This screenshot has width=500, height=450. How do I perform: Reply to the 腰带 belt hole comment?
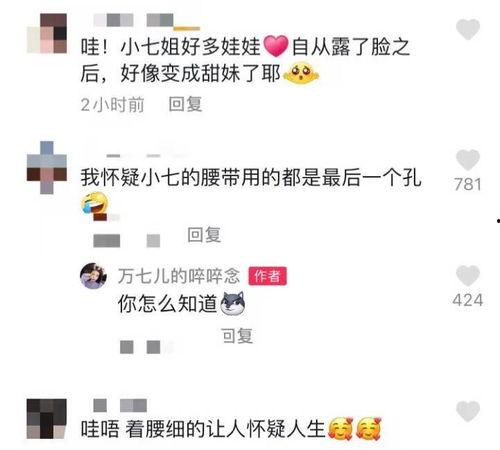[204, 235]
